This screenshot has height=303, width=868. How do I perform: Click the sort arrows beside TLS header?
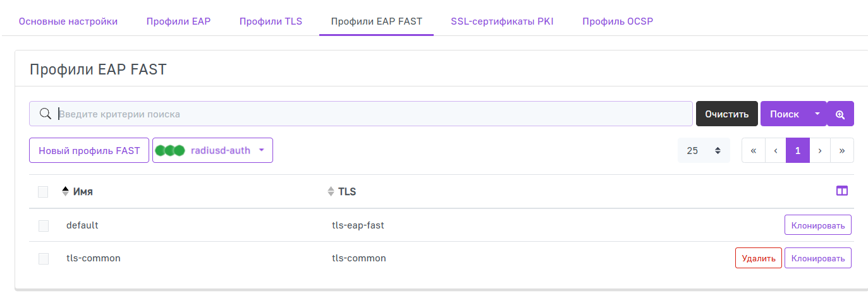[331, 191]
